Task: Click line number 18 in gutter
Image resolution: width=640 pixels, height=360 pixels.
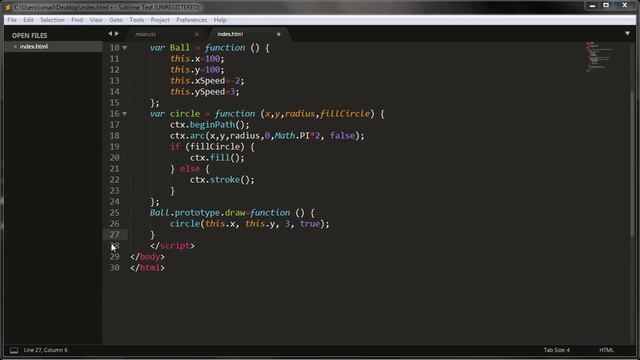Action: tap(114, 136)
